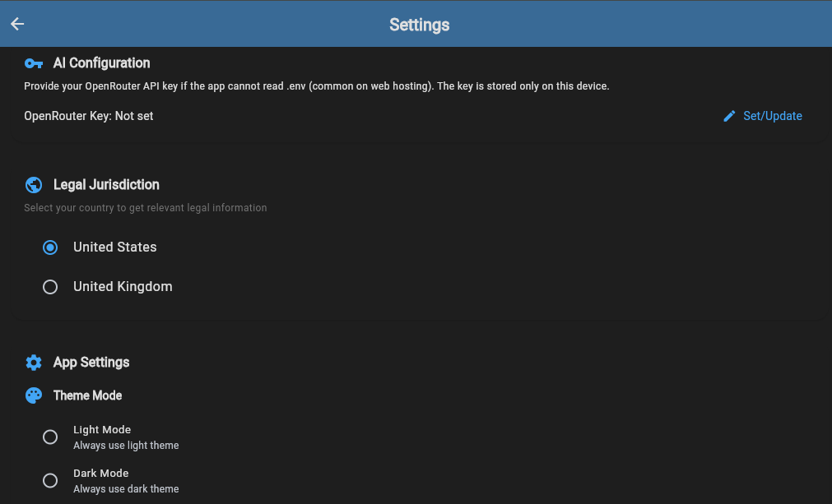Click the AI Configuration heading
The image size is (832, 504).
click(x=101, y=63)
